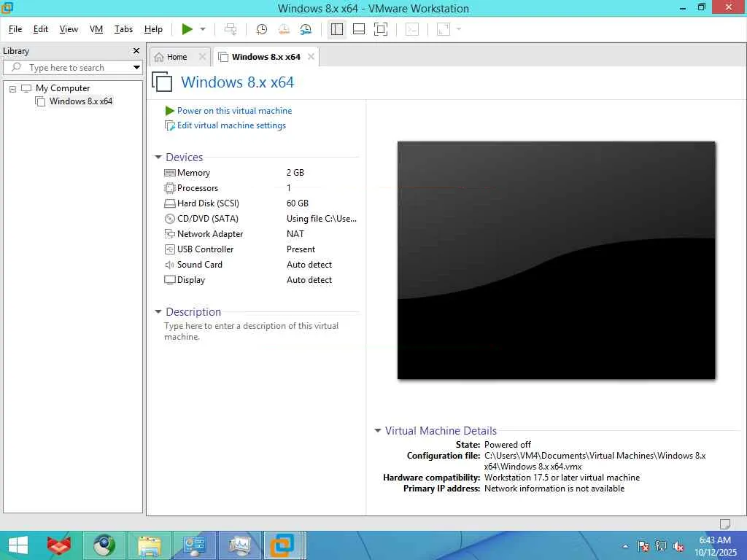The height and width of the screenshot is (560, 747).
Task: Click the console view toolbar icon
Action: 411,29
